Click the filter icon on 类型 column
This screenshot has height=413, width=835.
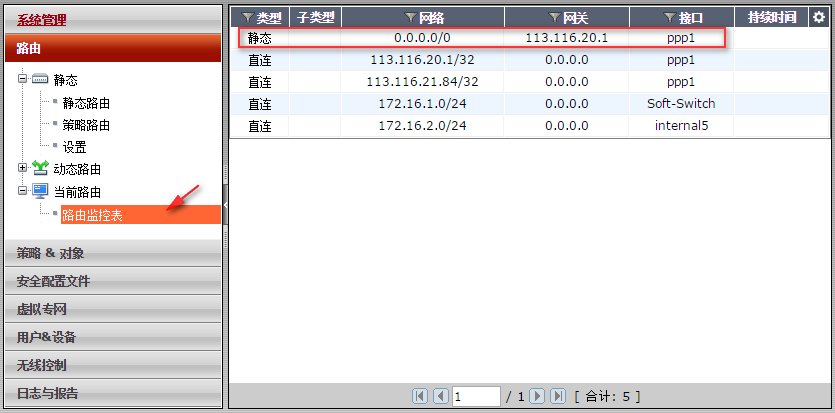click(249, 18)
